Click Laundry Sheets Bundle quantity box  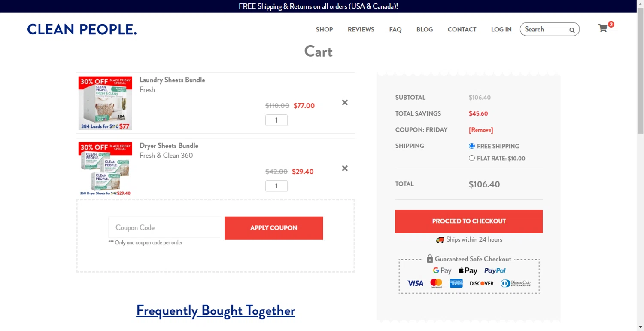[x=276, y=120]
